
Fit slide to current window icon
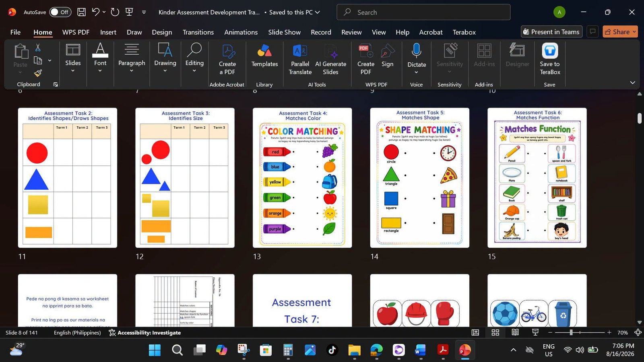point(638,333)
